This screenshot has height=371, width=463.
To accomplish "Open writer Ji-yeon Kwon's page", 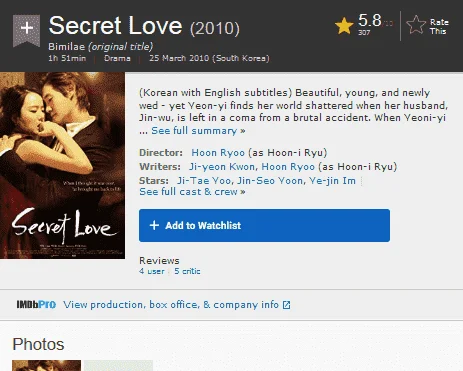I will 222,167.
